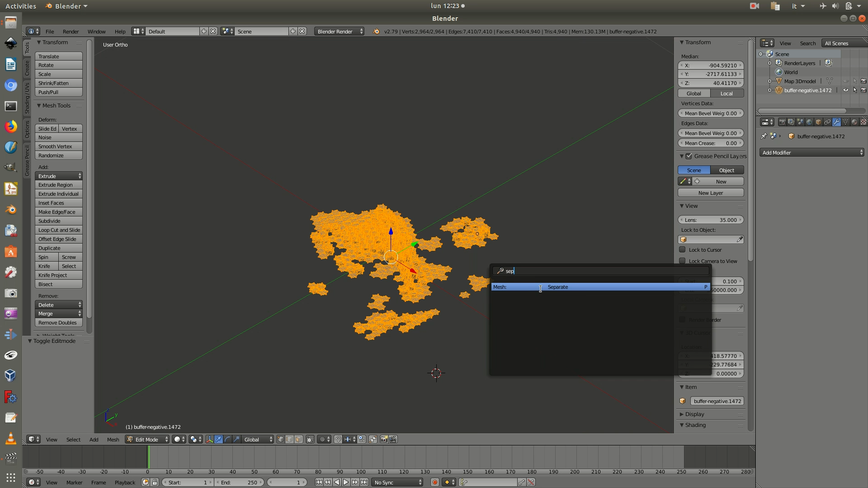Click New Layer grease pencil button
Viewport: 868px width, 488px height.
(x=711, y=193)
